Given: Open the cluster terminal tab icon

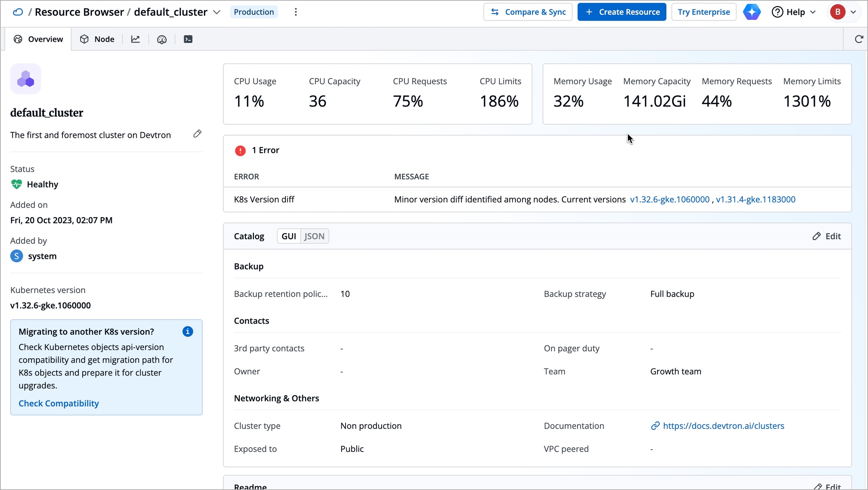Looking at the screenshot, I should pos(188,39).
